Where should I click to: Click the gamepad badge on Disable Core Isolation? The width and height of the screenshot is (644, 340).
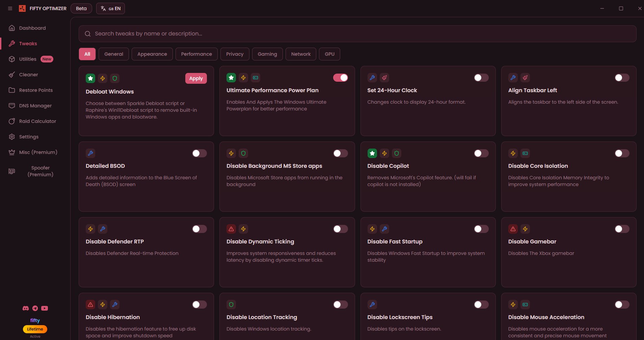[x=525, y=153]
